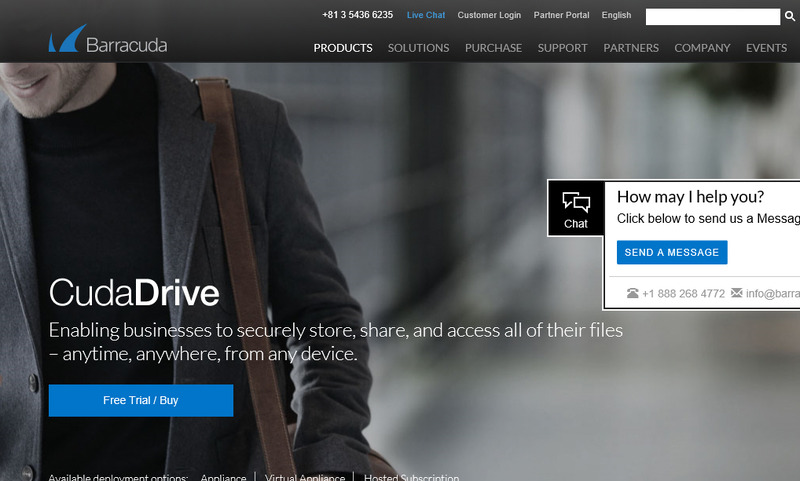Click the Live Chat link
This screenshot has width=800, height=481.
pyautogui.click(x=426, y=15)
